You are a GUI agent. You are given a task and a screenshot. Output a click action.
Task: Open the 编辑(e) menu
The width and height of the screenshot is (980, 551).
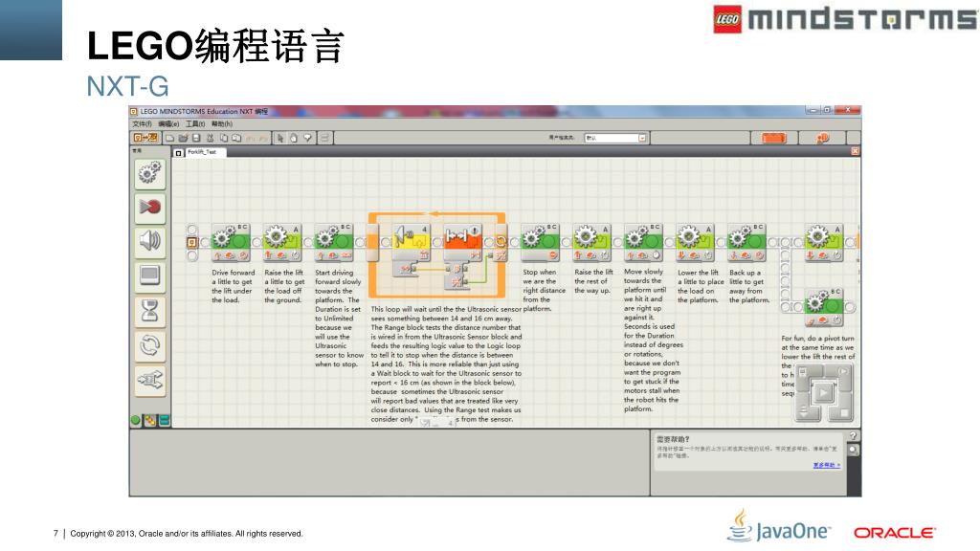coord(168,124)
